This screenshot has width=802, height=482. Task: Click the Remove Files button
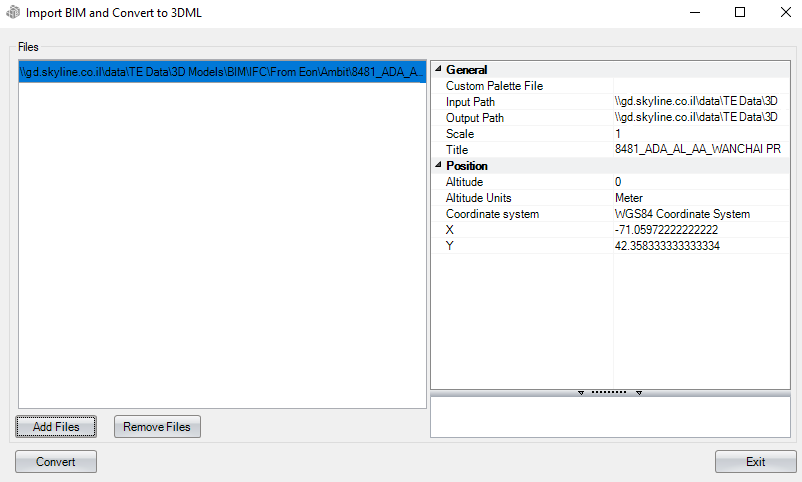point(157,427)
